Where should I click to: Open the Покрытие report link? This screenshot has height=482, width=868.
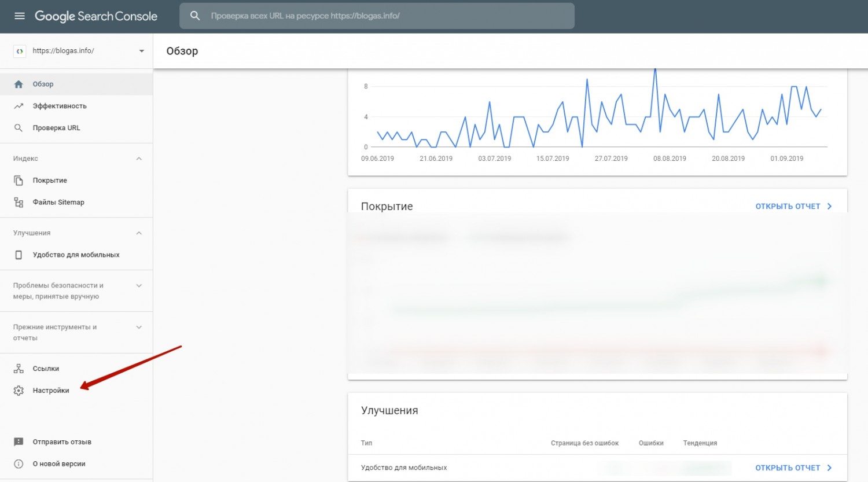(793, 207)
